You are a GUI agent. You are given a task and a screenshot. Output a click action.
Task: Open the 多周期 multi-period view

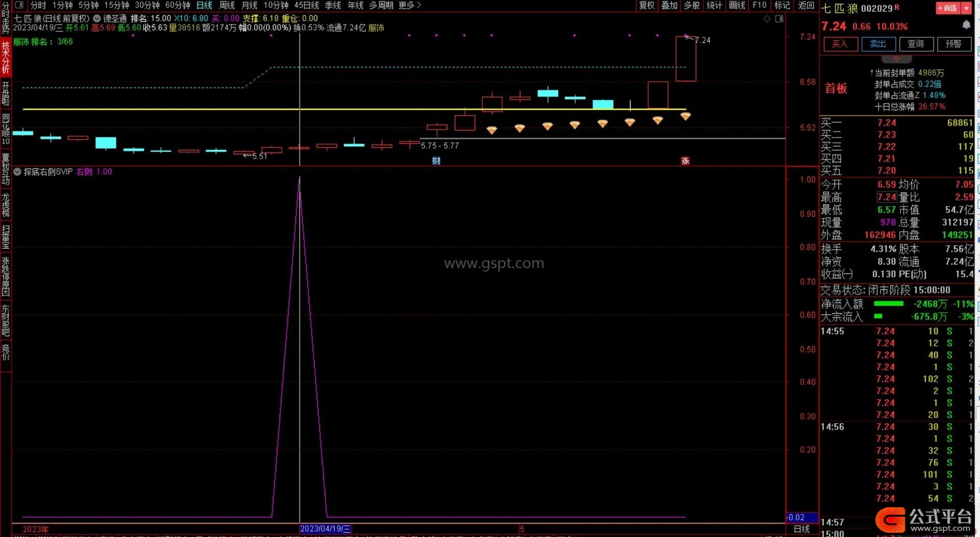pyautogui.click(x=381, y=5)
